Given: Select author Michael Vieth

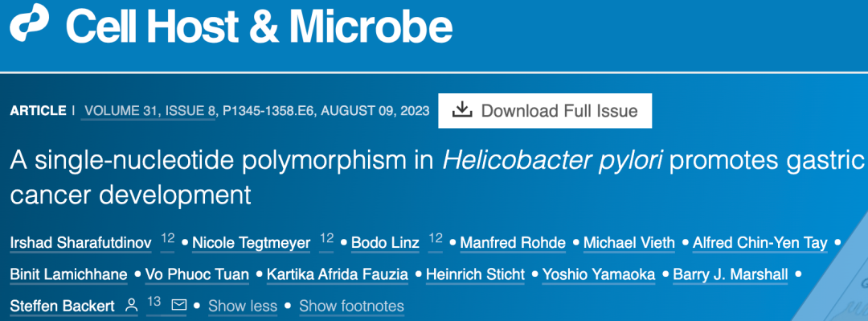Looking at the screenshot, I should coord(629,243).
